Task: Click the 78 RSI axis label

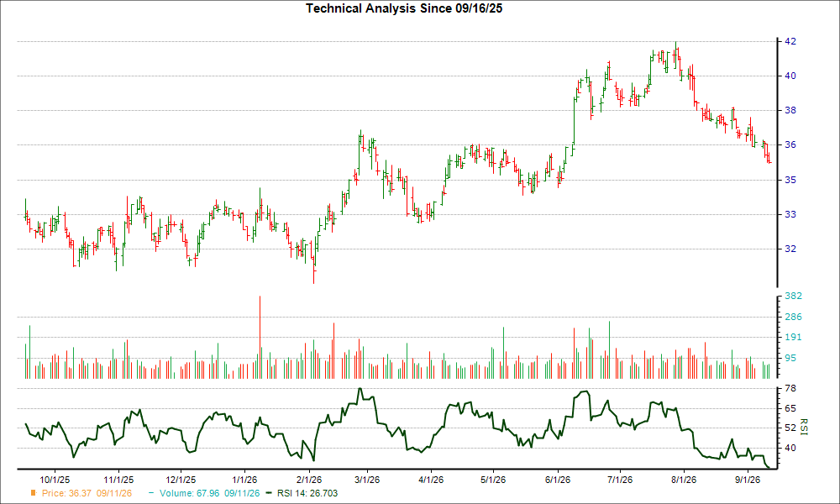Action: [790, 388]
